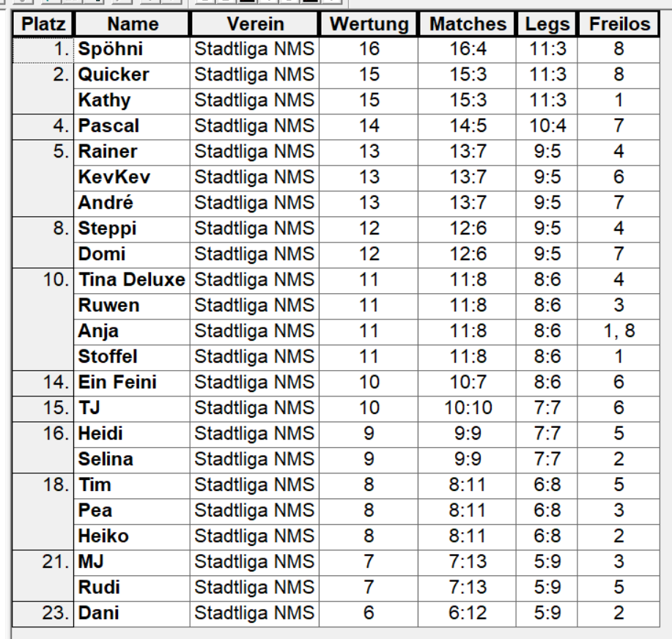The height and width of the screenshot is (639, 672).
Task: Select the 10:7 matches value
Action: pyautogui.click(x=468, y=383)
